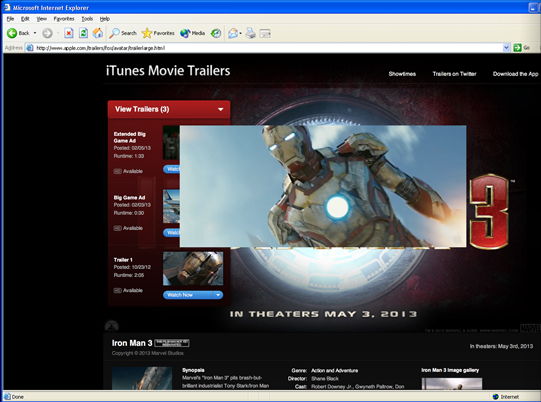Open the File menu
This screenshot has width=541, height=402.
point(10,19)
